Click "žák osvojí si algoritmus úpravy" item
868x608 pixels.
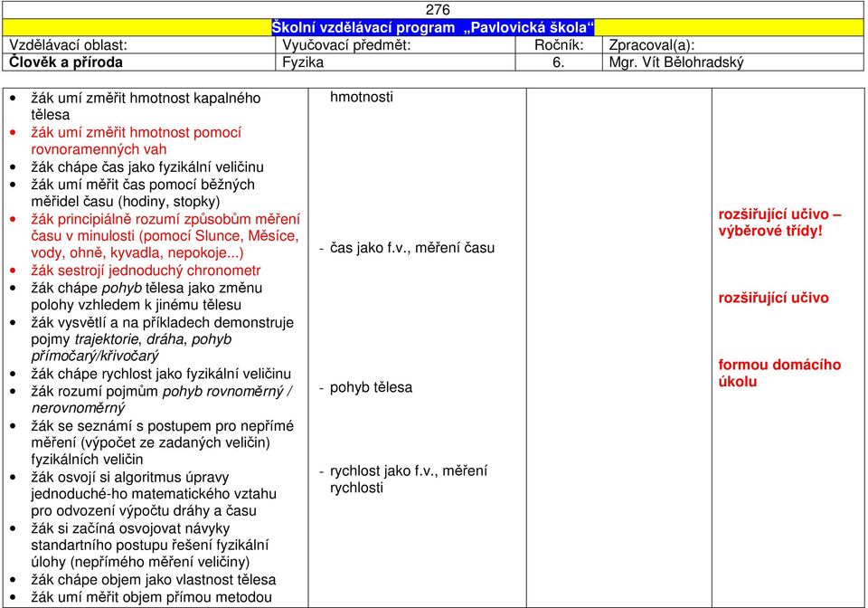tap(154, 494)
